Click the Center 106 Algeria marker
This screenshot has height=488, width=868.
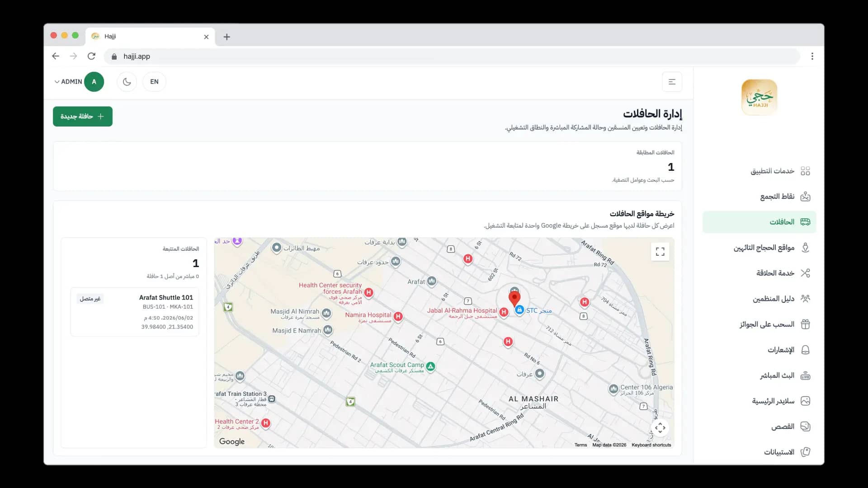[x=613, y=389]
